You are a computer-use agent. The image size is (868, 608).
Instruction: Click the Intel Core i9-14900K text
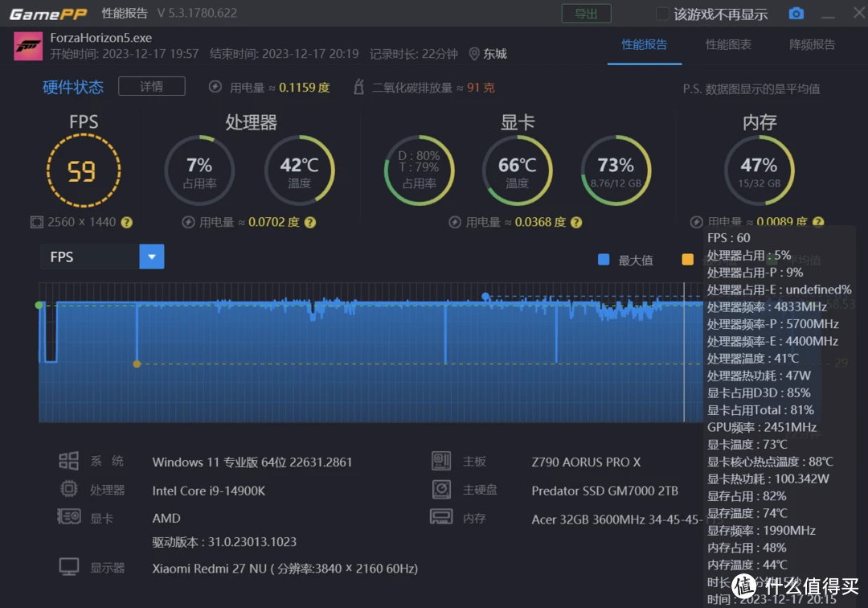coord(209,491)
